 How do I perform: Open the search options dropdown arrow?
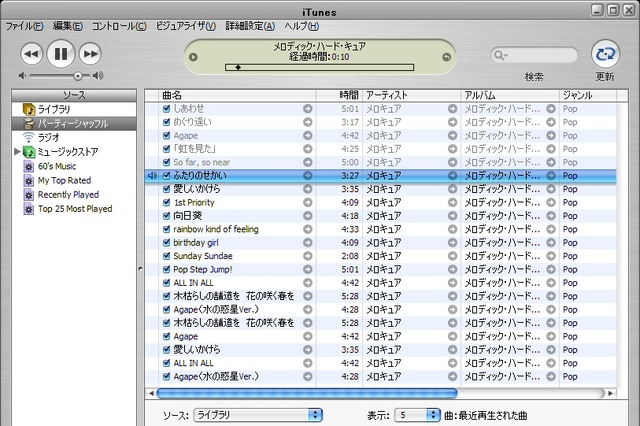[x=506, y=56]
